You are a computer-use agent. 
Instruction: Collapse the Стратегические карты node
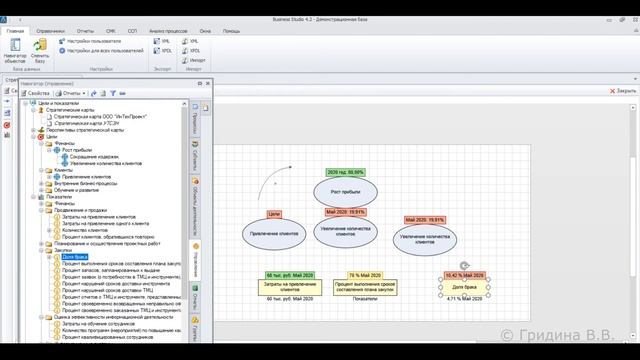point(33,110)
